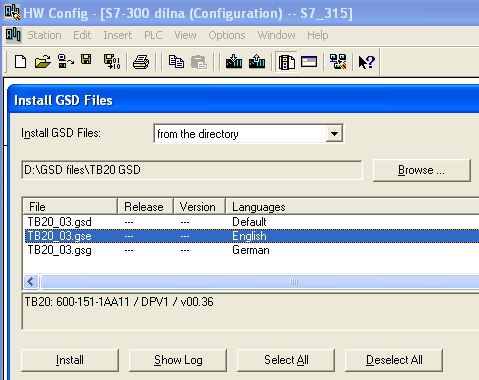Click the Configure Network (NetPro) icon
Viewport: 479px width, 380px height.
tap(338, 62)
